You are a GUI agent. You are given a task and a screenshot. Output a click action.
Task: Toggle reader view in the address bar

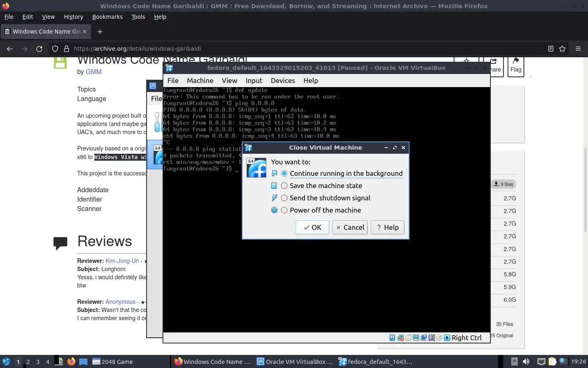click(550, 49)
